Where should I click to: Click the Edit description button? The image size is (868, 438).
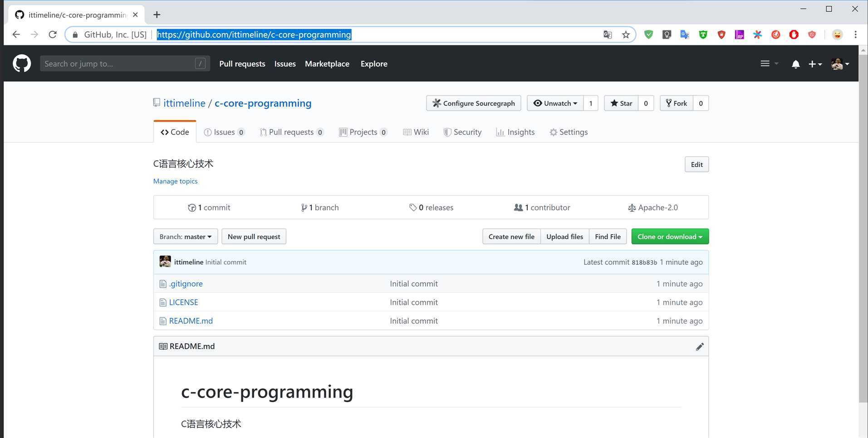pyautogui.click(x=696, y=165)
